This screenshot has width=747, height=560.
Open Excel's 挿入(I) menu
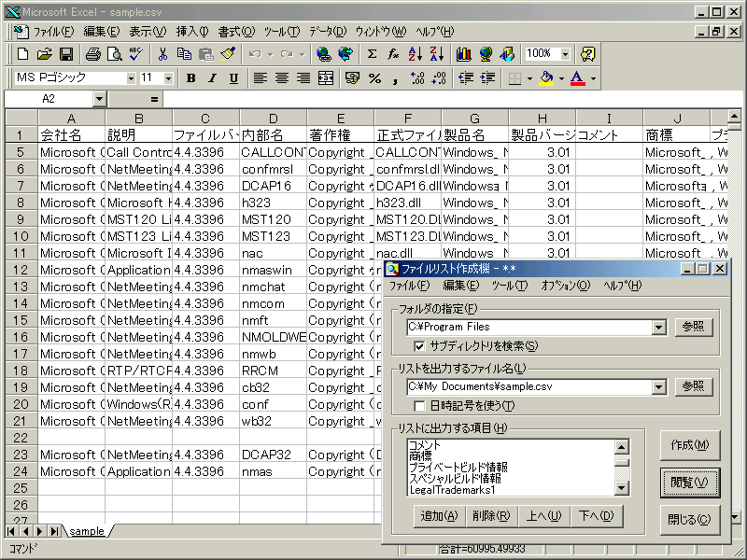(x=192, y=32)
